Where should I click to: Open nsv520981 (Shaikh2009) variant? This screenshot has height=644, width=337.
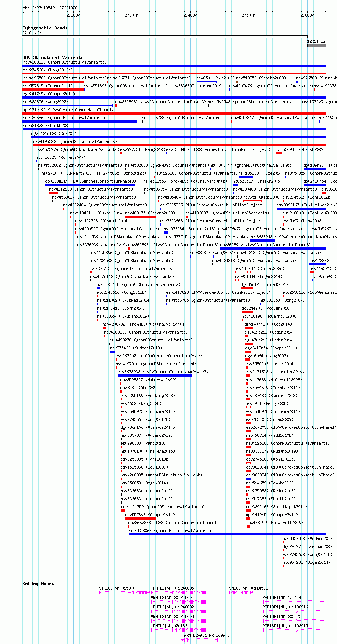pos(301,149)
